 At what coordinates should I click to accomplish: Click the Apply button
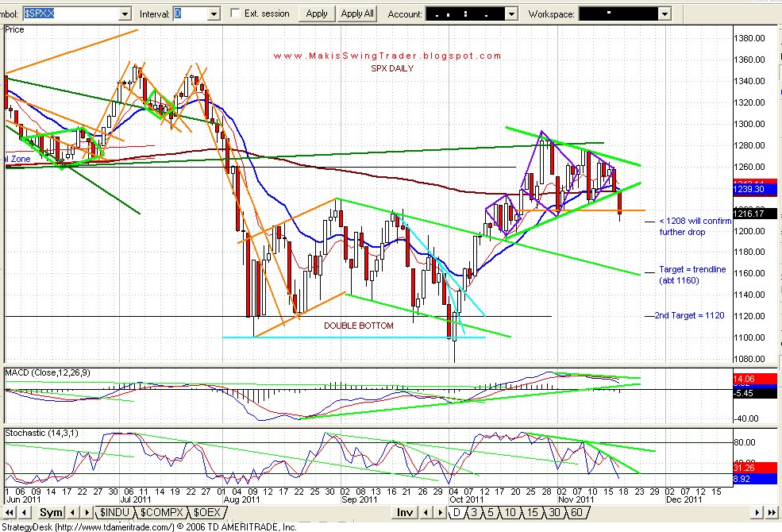tap(317, 13)
